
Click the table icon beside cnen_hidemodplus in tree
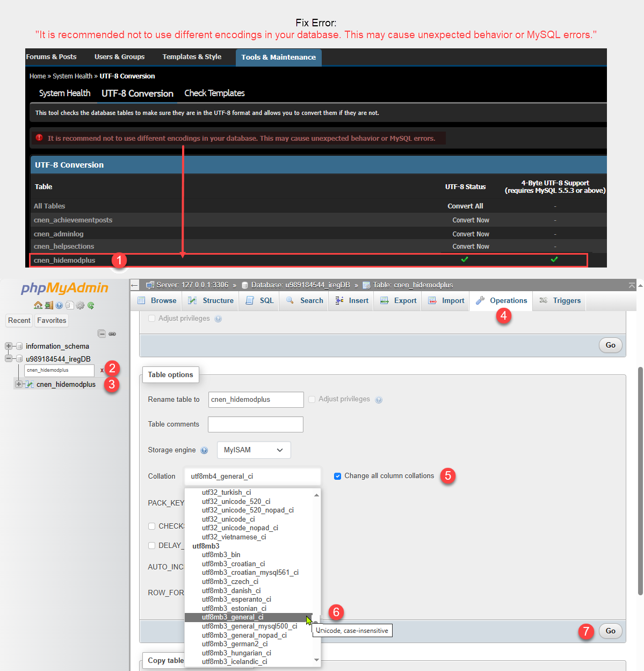(30, 384)
